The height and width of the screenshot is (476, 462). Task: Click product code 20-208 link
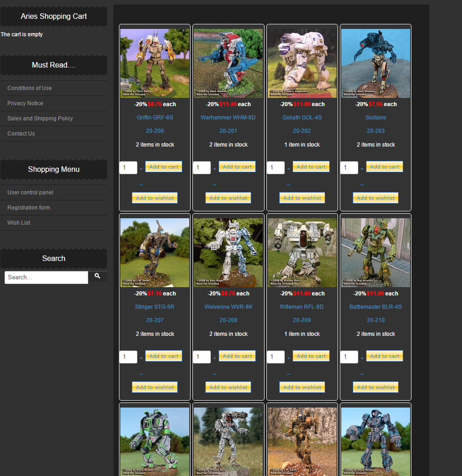tap(228, 320)
